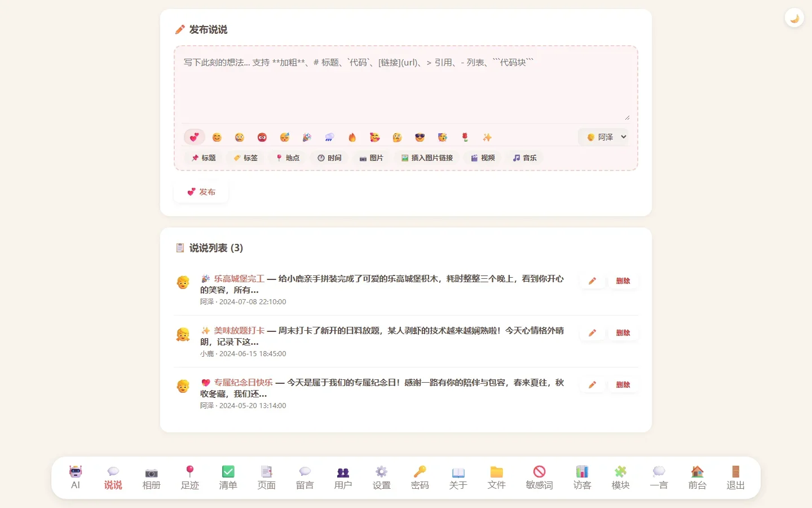This screenshot has height=508, width=812.
Task: View the 访客 visitors tab
Action: pyautogui.click(x=582, y=478)
